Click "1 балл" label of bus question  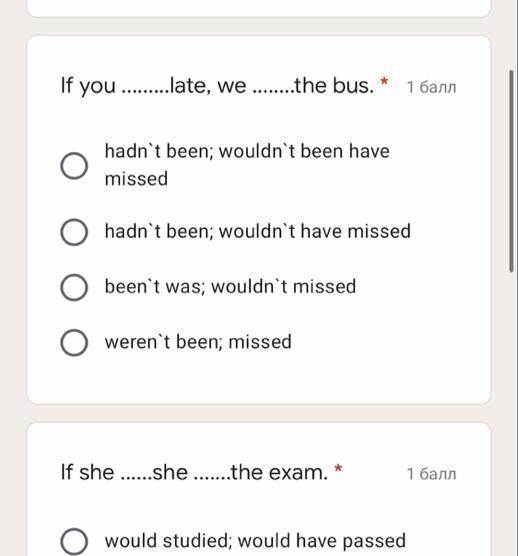point(431,87)
